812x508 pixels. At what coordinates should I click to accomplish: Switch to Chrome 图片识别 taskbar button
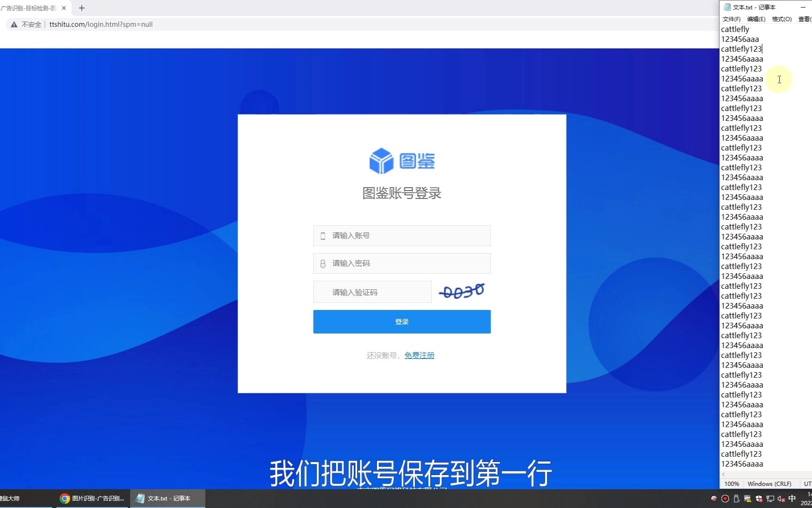pos(92,499)
